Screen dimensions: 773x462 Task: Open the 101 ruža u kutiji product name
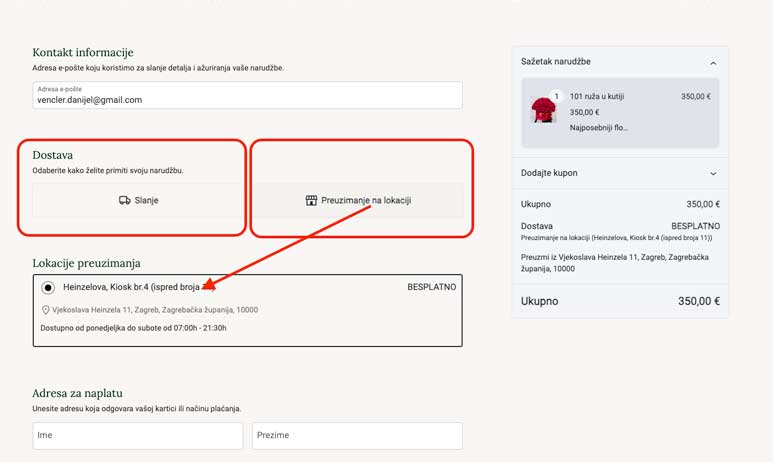597,97
